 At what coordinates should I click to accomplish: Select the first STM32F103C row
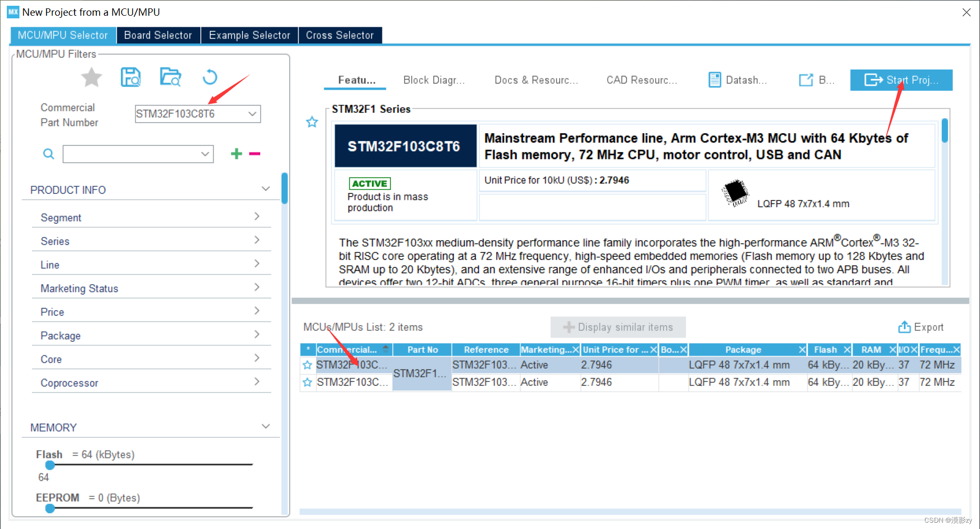pyautogui.click(x=630, y=365)
